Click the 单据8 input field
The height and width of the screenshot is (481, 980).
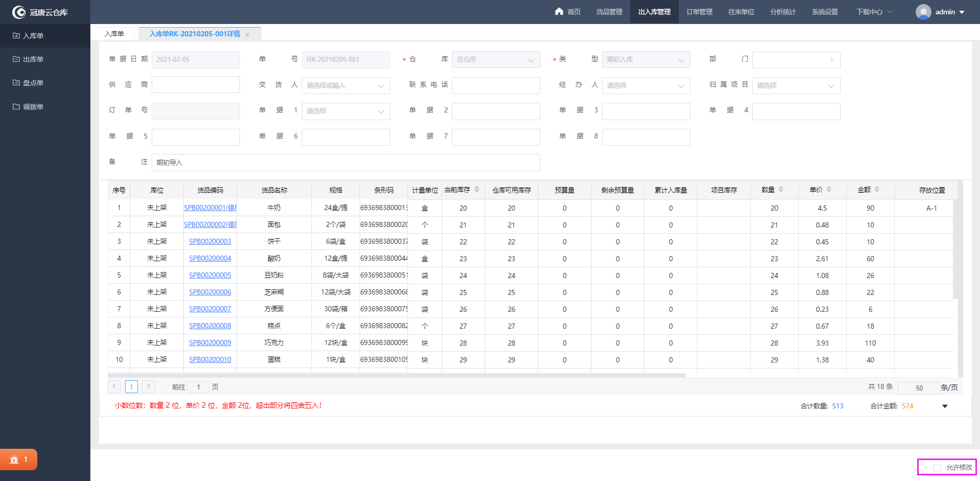coord(646,137)
